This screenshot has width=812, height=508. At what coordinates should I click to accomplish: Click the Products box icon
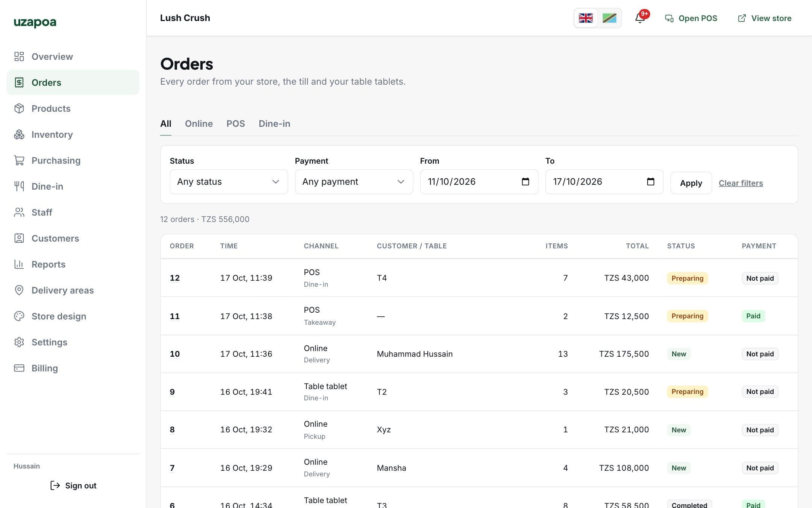[x=19, y=108]
